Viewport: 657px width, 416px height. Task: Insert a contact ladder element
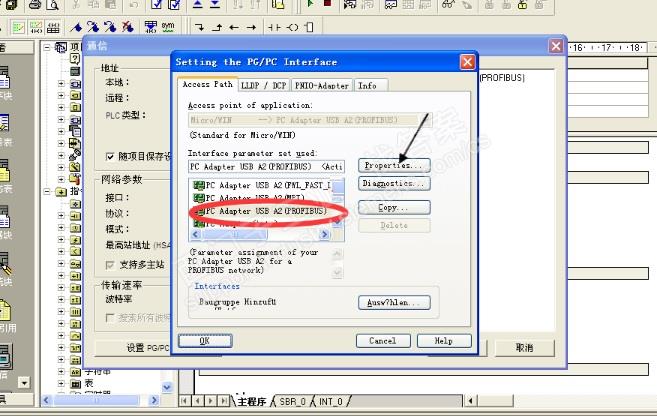coord(274,28)
